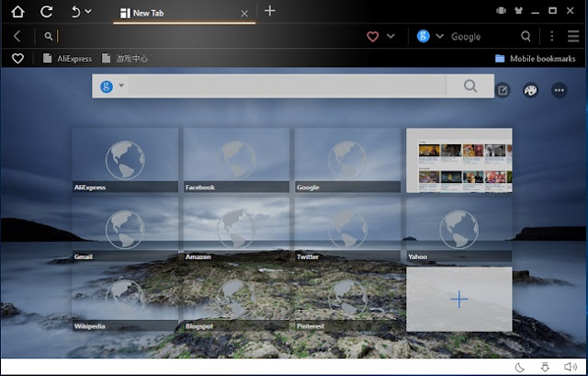Expand page search engine selector arrow

coord(121,85)
